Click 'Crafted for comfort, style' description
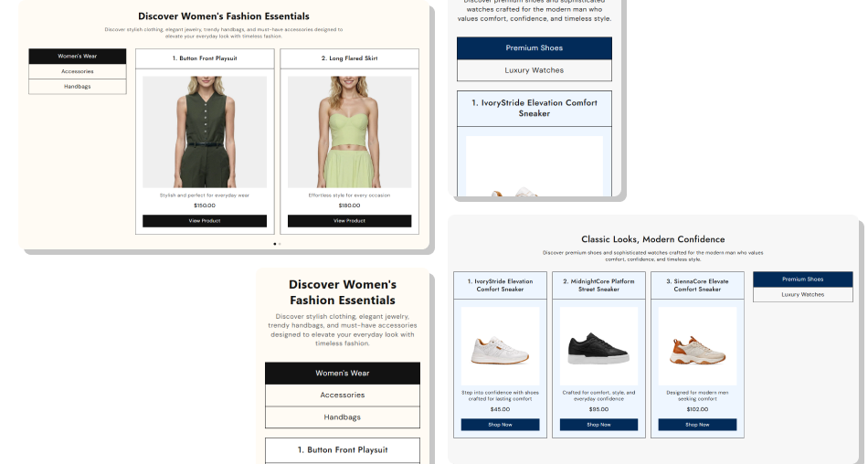This screenshot has height=464, width=868. [598, 395]
